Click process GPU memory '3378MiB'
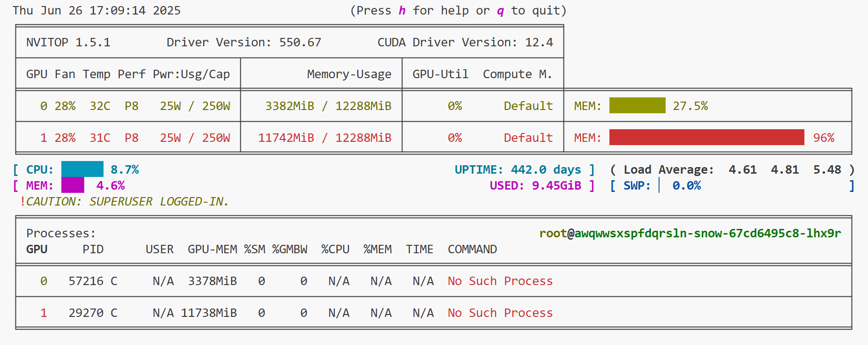This screenshot has height=345, width=868. point(212,281)
